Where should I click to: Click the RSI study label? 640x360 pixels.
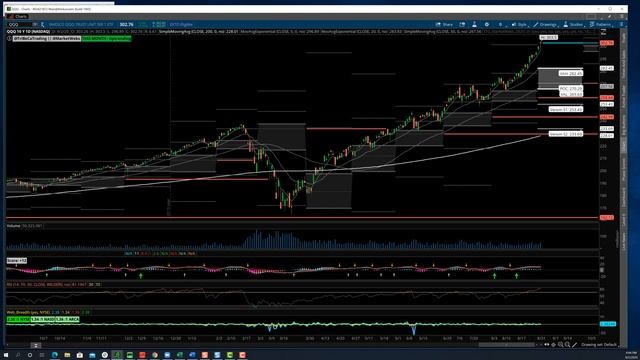point(53,284)
